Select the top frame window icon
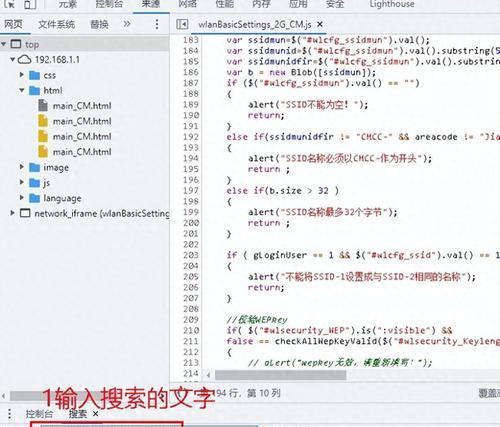 point(16,44)
